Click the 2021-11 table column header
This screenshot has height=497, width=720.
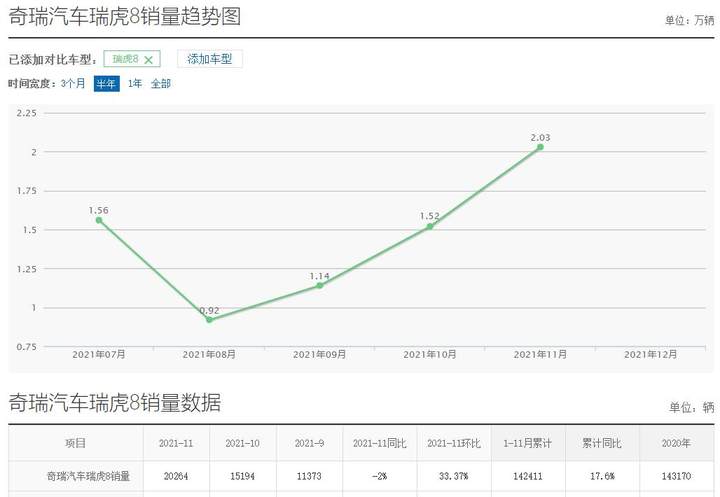click(174, 443)
